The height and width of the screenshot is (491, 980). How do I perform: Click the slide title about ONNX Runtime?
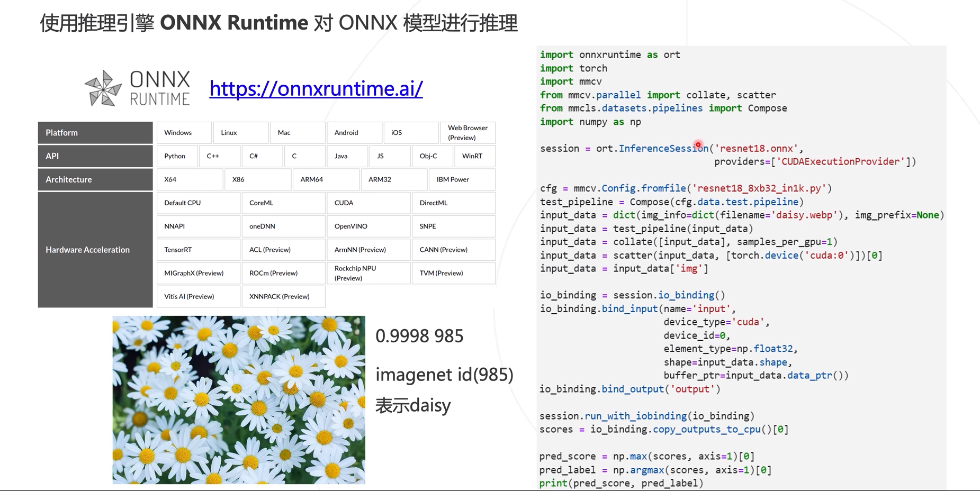coord(279,23)
